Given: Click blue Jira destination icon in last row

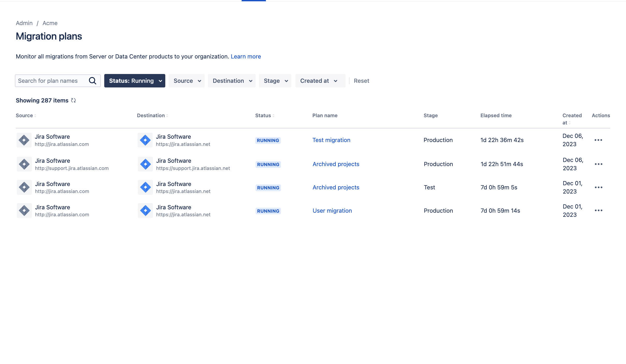Looking at the screenshot, I should (145, 211).
